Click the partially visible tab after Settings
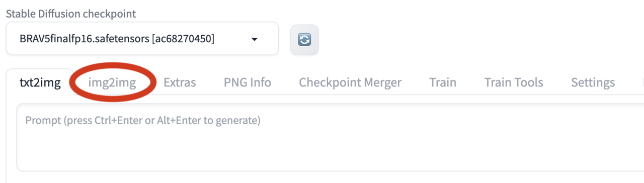 642,82
